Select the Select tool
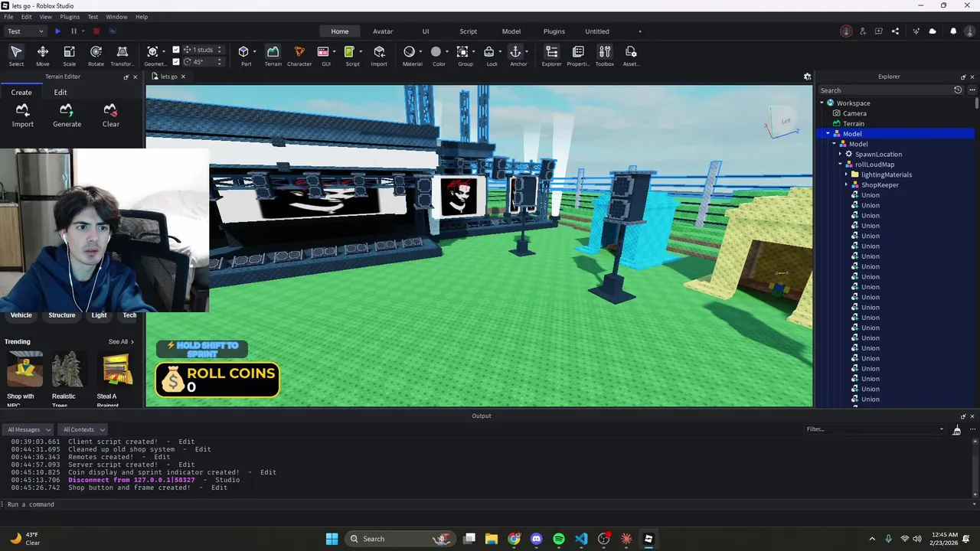980x551 pixels. pyautogui.click(x=16, y=55)
